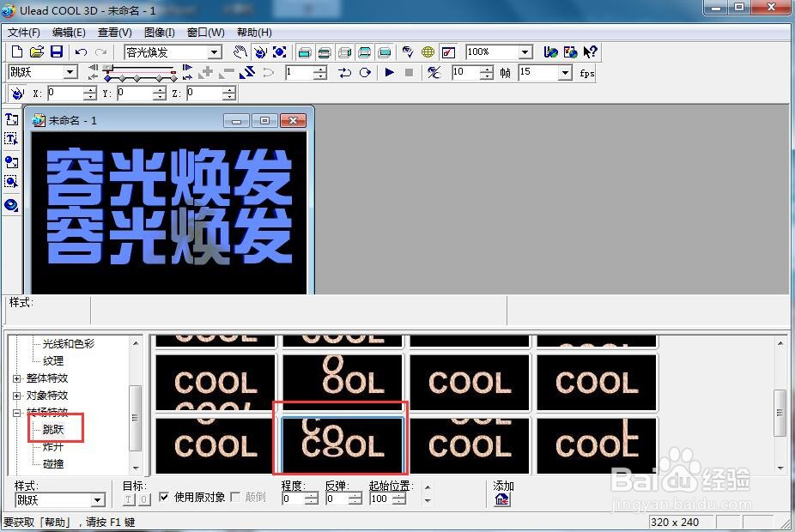The height and width of the screenshot is (532, 795).
Task: Click the 程度 value input field
Action: (294, 499)
